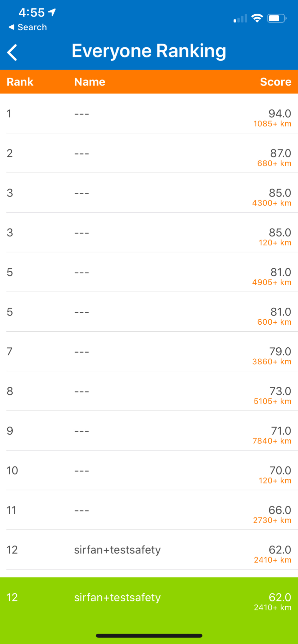
Task: Tap the battery status icon
Action: [277, 18]
